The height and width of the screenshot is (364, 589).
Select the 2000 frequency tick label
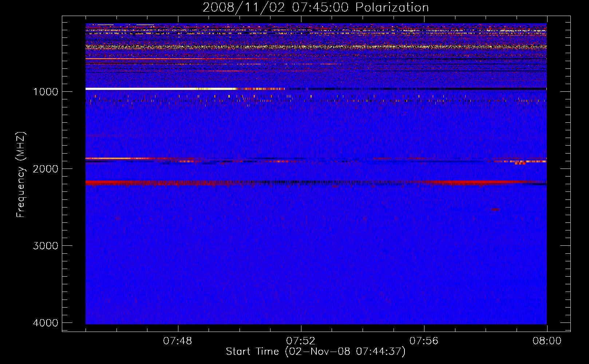46,169
